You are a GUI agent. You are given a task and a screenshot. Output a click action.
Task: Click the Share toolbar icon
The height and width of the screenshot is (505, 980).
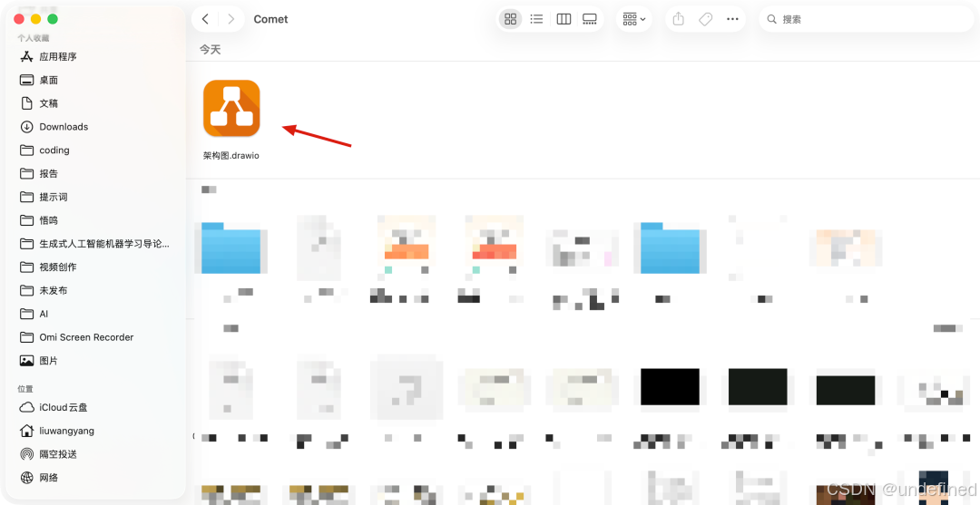pos(679,19)
